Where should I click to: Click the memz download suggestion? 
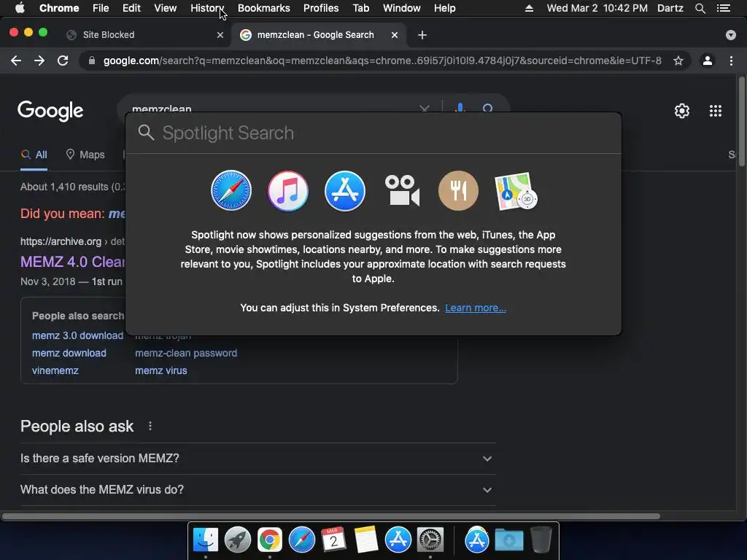[x=69, y=353]
